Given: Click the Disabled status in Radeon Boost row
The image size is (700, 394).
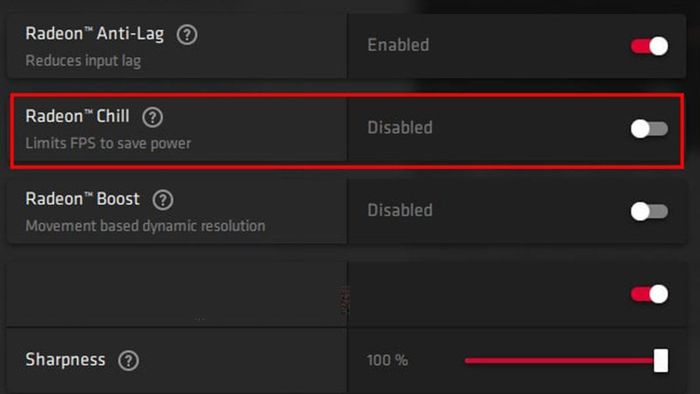Looking at the screenshot, I should click(x=400, y=211).
